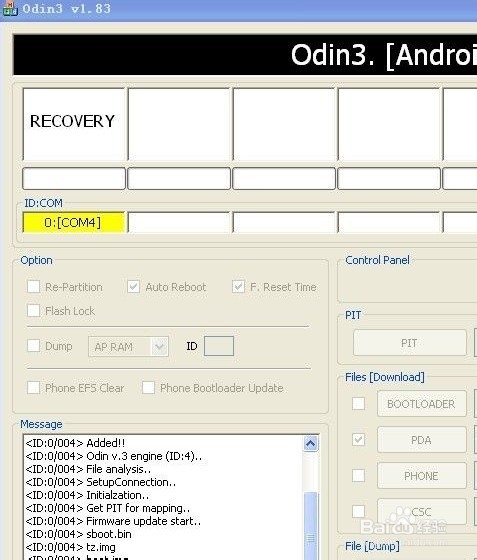Click the 'Get PIT for mapping..' line
The image size is (477, 560).
[x=108, y=508]
